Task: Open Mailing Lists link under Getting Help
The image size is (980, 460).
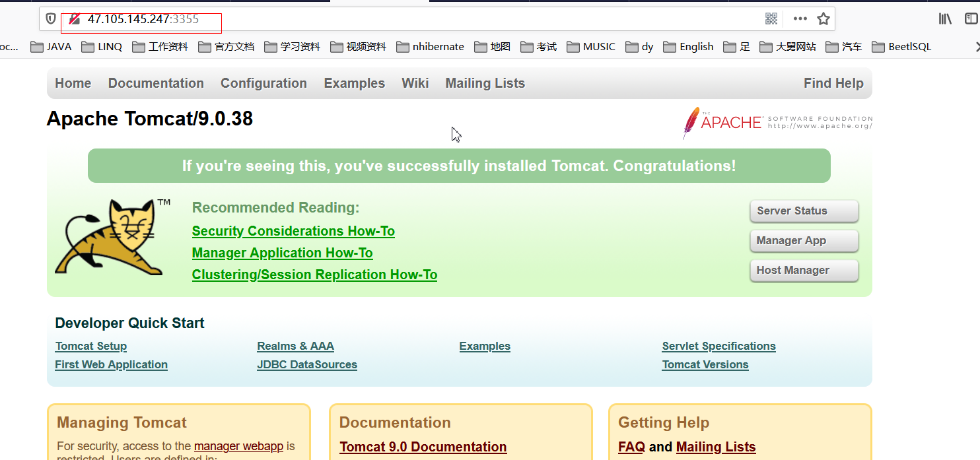Action: click(716, 447)
